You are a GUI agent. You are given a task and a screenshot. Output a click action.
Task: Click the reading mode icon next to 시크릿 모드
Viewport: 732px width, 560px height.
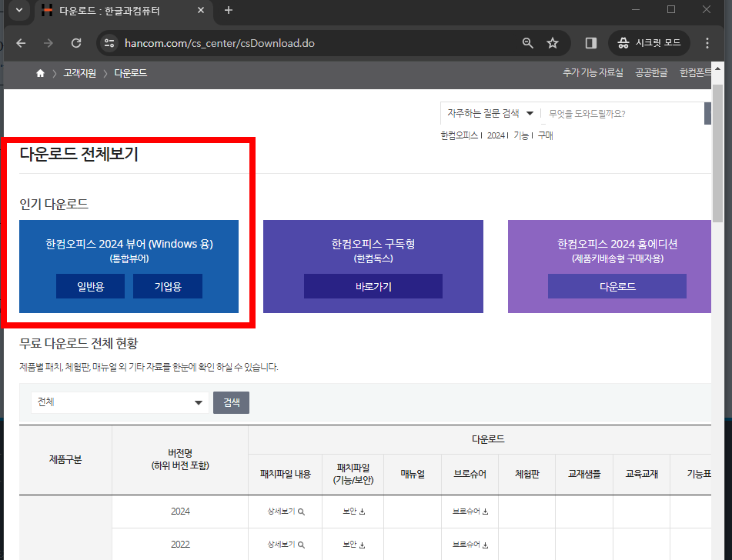point(590,43)
